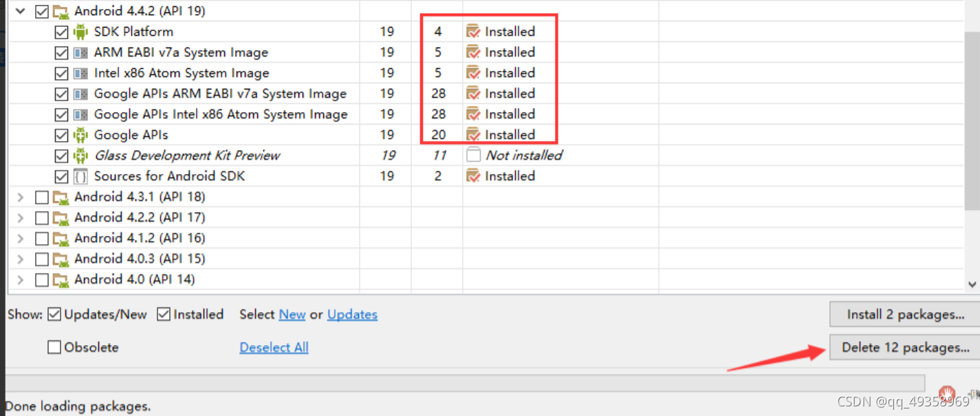Enable the Obsolete checkbox
This screenshot has width=980, height=416.
(54, 347)
